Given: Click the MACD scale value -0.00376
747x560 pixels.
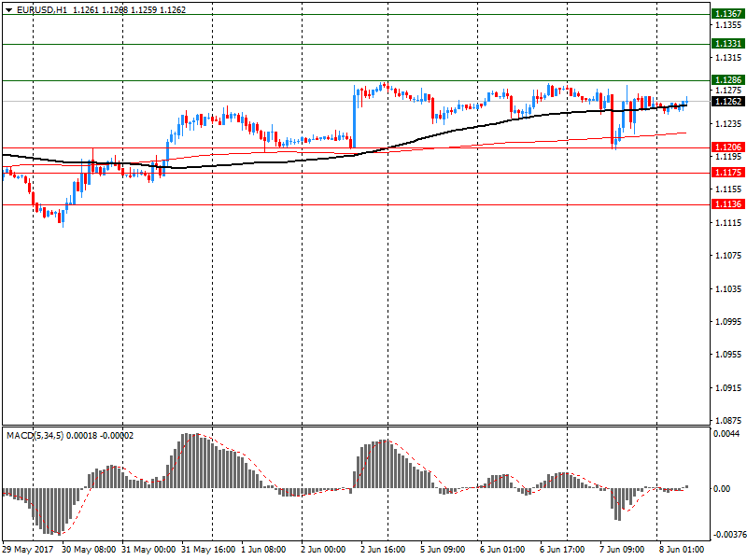Looking at the screenshot, I should click(729, 535).
